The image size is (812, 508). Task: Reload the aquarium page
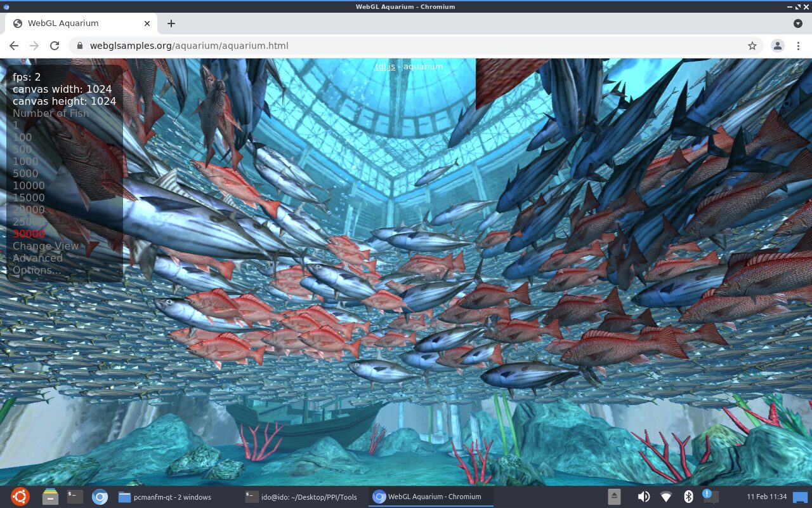click(55, 46)
